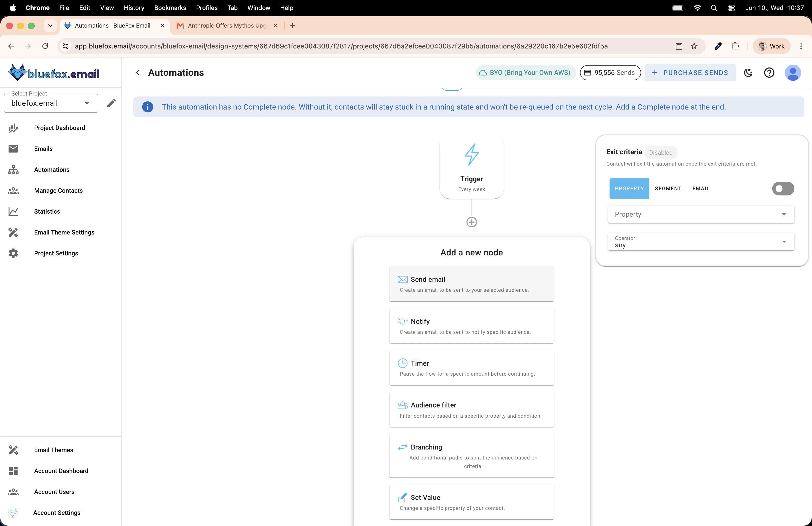Close the Automations BlueFox Email tab
This screenshot has width=812, height=526.
pos(162,26)
